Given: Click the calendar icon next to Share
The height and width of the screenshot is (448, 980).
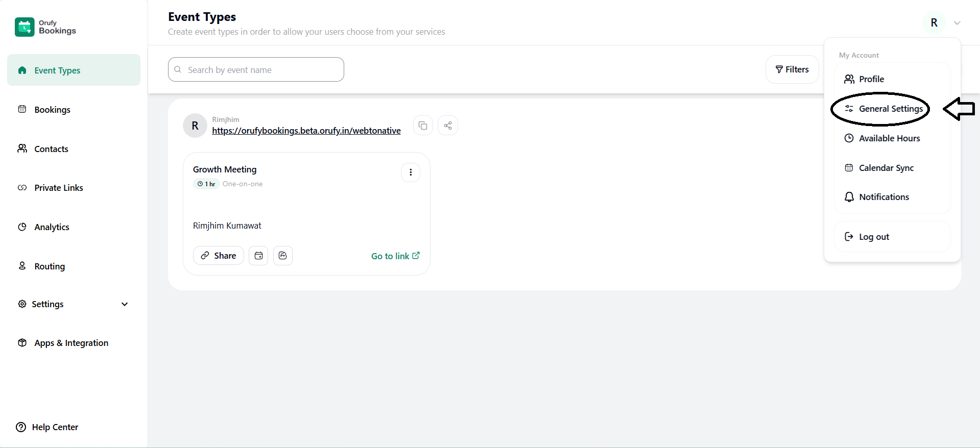Looking at the screenshot, I should pyautogui.click(x=258, y=256).
